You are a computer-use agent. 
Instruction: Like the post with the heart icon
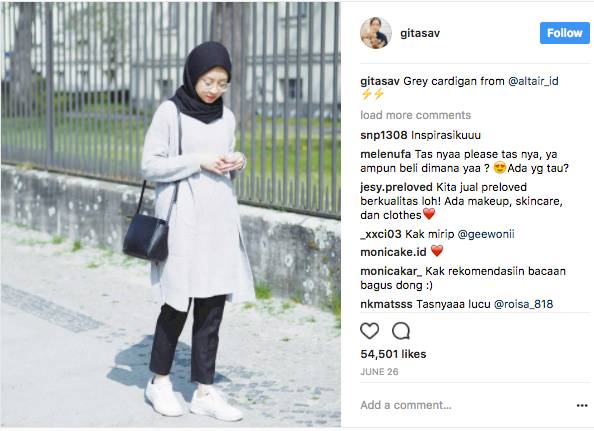(x=369, y=331)
